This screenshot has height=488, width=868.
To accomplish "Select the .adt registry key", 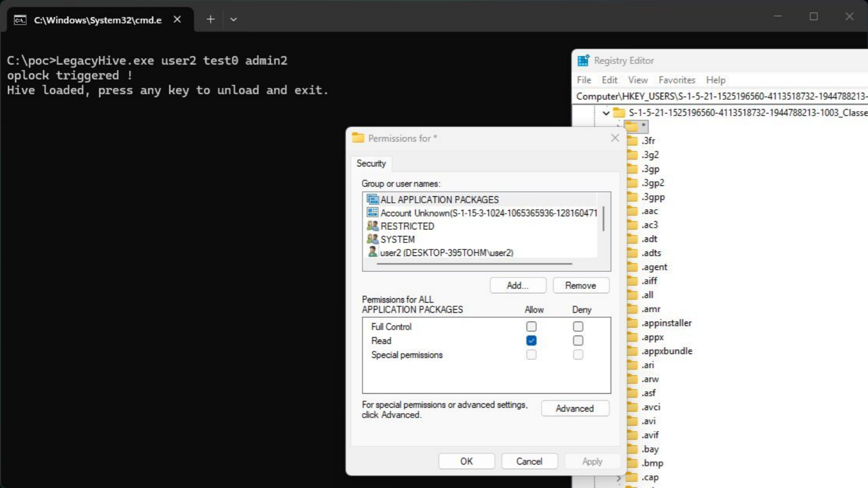I will (x=649, y=239).
